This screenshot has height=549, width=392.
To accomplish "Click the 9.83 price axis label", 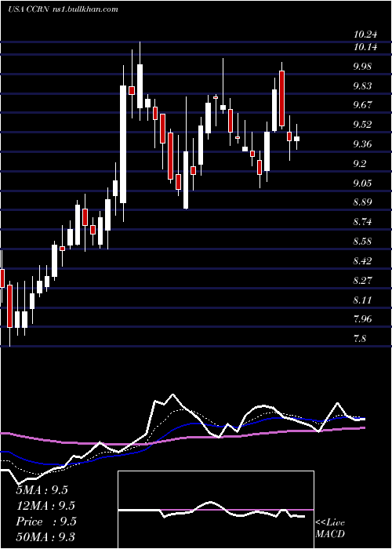I will (x=362, y=85).
